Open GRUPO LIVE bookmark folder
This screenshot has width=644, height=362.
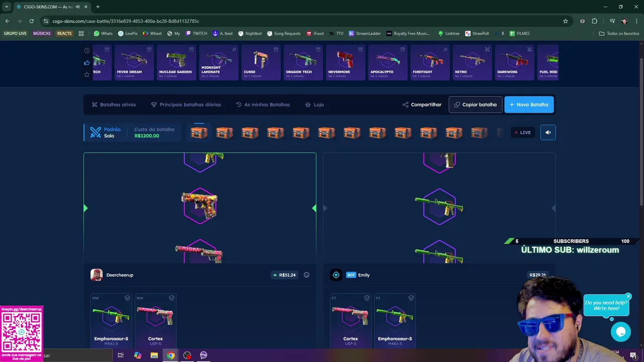click(15, 34)
